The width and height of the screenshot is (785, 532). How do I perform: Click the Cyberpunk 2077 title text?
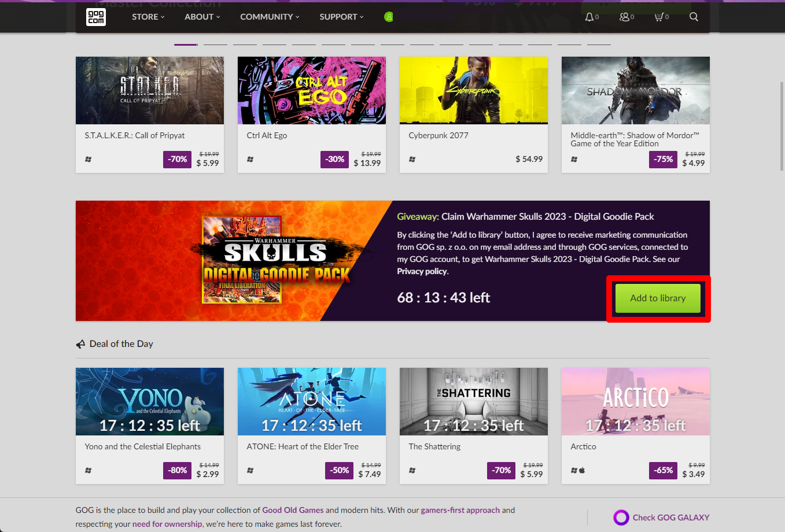click(438, 135)
